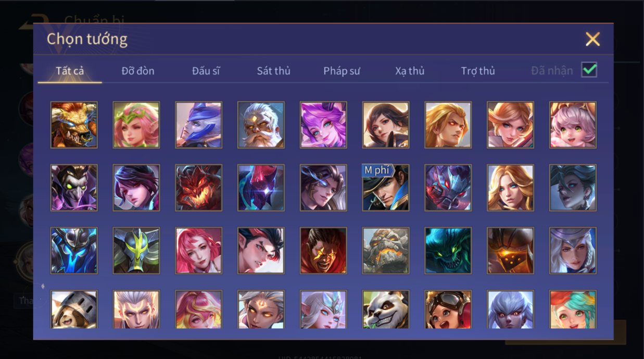This screenshot has width=644, height=359.
Task: Select the pink-haired girl with green leaf crown
Action: point(136,125)
